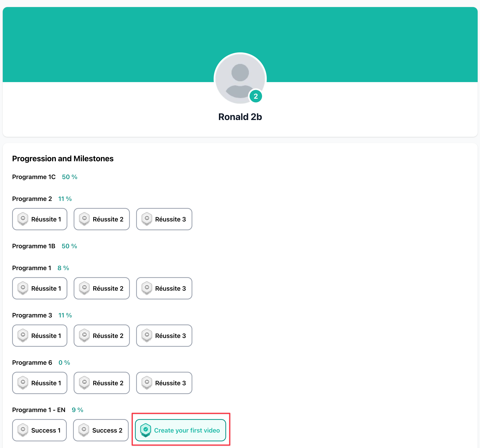Click Programme 2 11 % value
The width and height of the screenshot is (480, 448).
[x=65, y=199]
